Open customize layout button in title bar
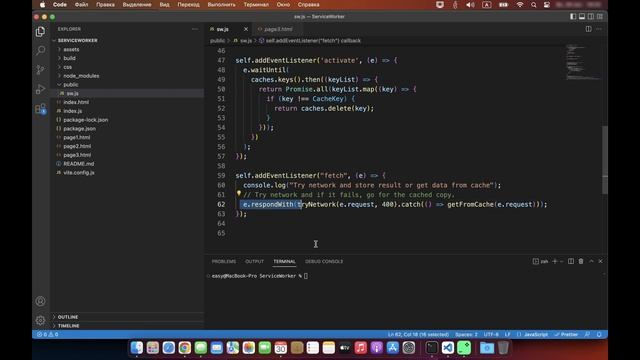The height and width of the screenshot is (360, 640). [600, 17]
